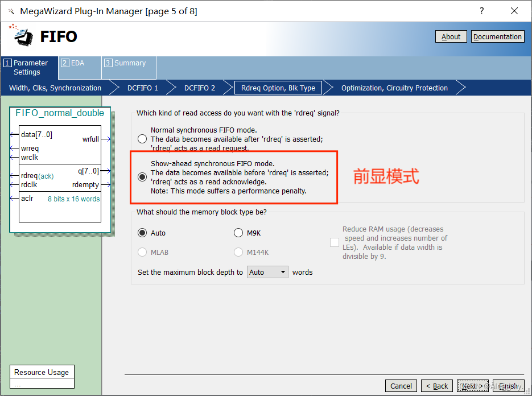The height and width of the screenshot is (396, 532).
Task: Click the aclr port label
Action: tap(27, 198)
